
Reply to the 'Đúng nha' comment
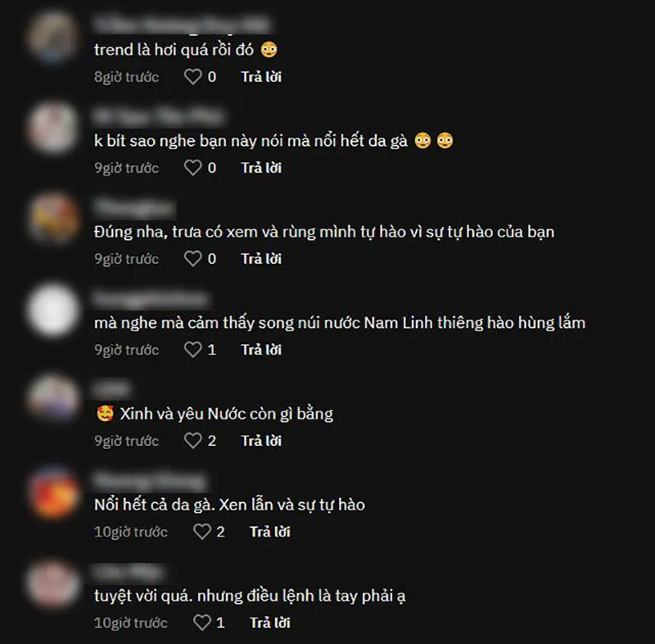[x=261, y=259]
